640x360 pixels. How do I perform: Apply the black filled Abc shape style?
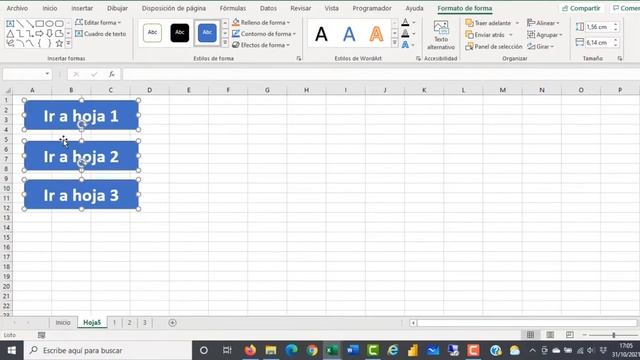pyautogui.click(x=180, y=33)
